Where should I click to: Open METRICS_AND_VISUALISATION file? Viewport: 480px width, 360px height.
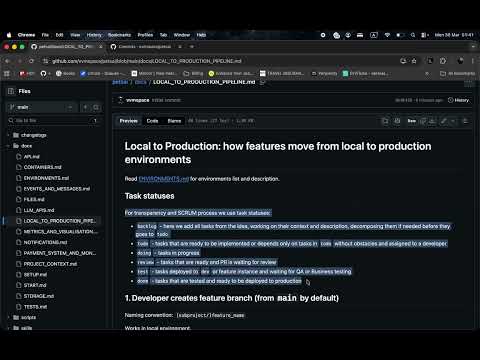point(60,231)
